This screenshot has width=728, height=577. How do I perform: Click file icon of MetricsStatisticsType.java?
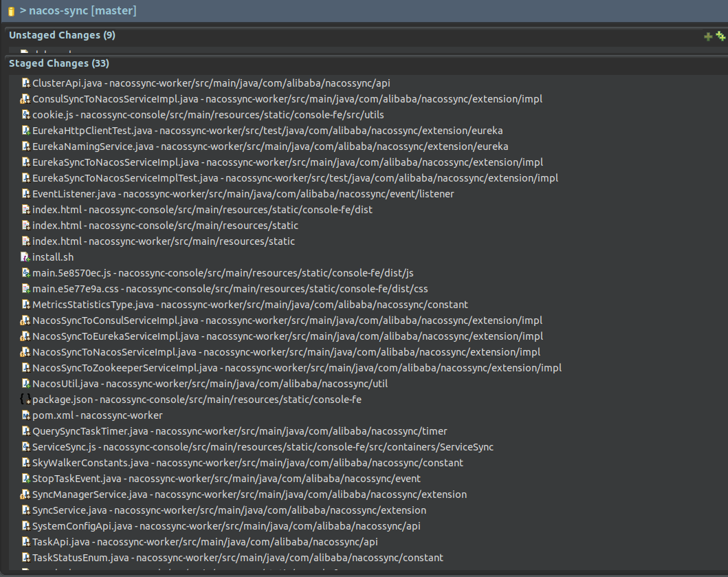(x=26, y=304)
